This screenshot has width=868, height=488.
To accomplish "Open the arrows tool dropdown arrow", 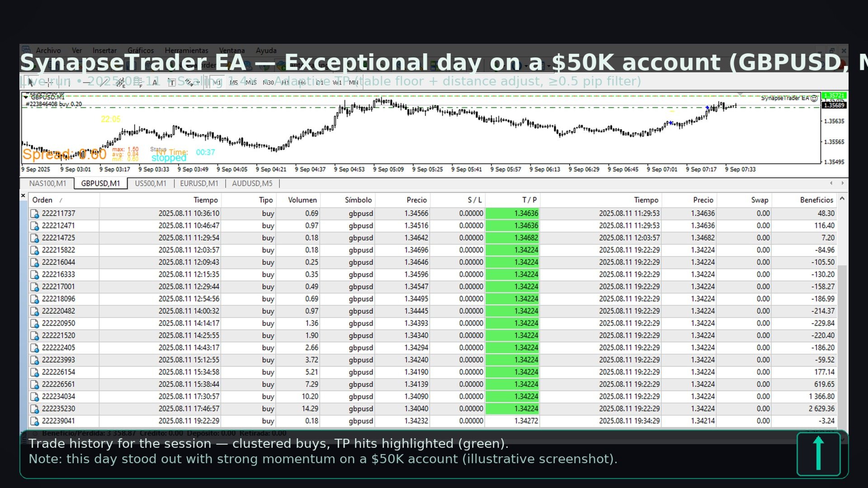I will tap(199, 83).
